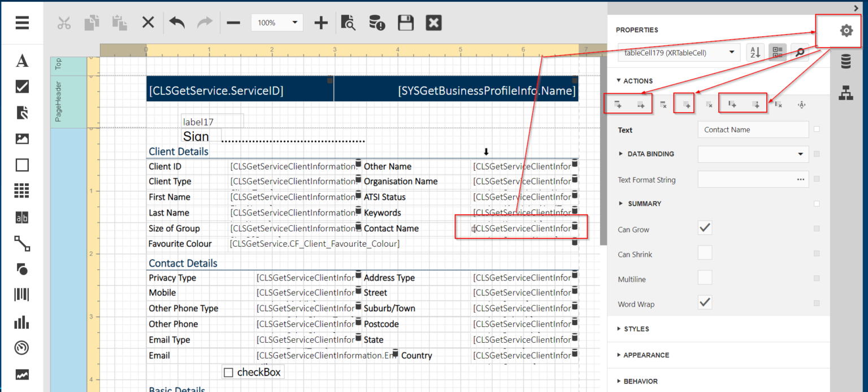Enable the Multiline checkbox
The height and width of the screenshot is (392, 868).
pyautogui.click(x=705, y=277)
